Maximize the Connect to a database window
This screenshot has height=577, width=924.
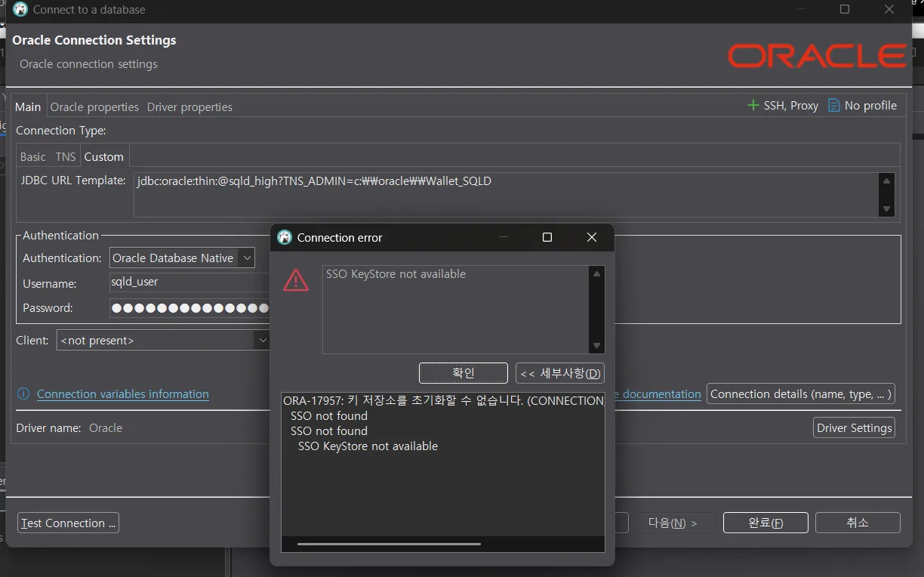(845, 10)
